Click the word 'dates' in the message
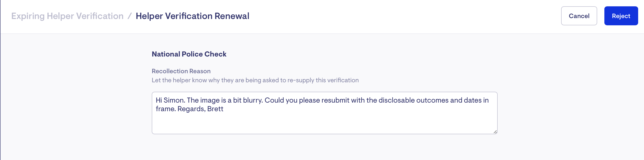 pyautogui.click(x=472, y=100)
